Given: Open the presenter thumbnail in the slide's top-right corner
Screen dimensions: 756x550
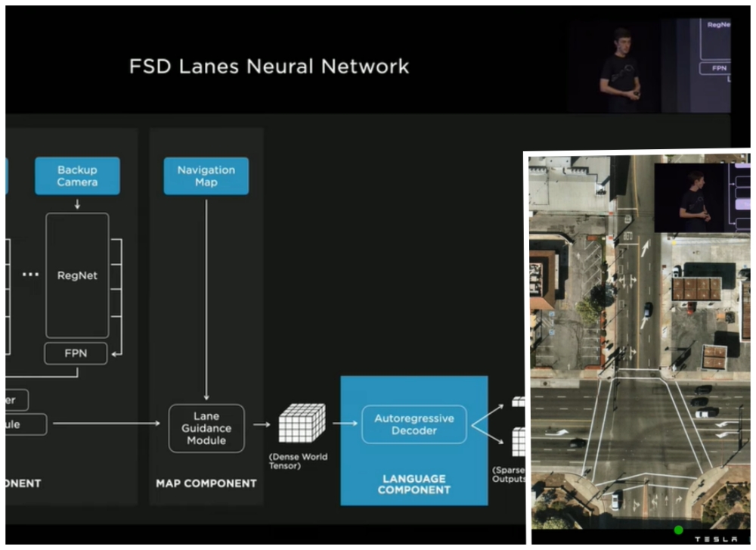Looking at the screenshot, I should tap(649, 65).
